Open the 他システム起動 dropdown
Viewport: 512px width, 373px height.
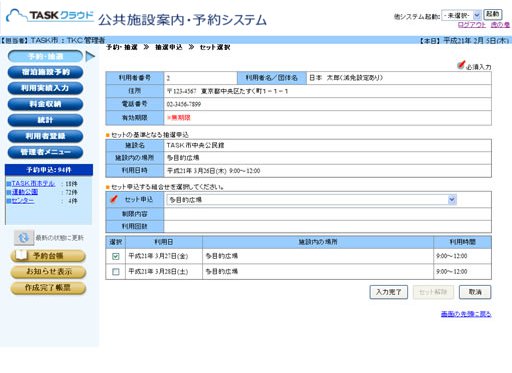coord(461,15)
